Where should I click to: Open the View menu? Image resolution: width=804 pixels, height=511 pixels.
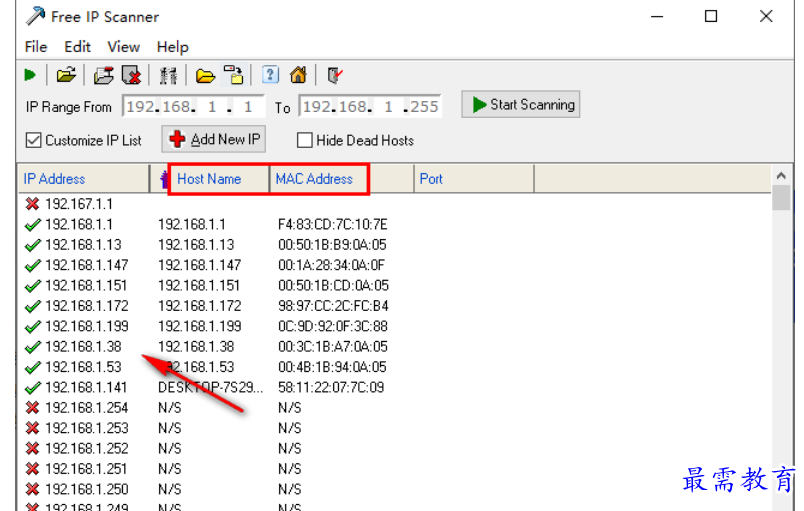click(124, 47)
